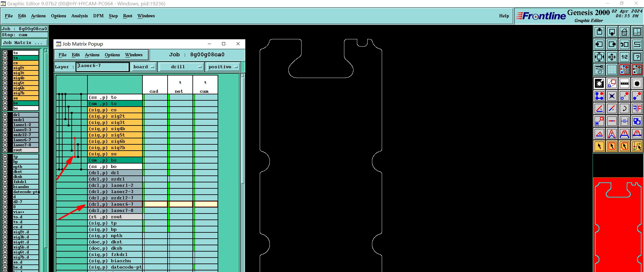Enable the checkbox for layer 'drl'
644x272 pixels.
[5, 115]
